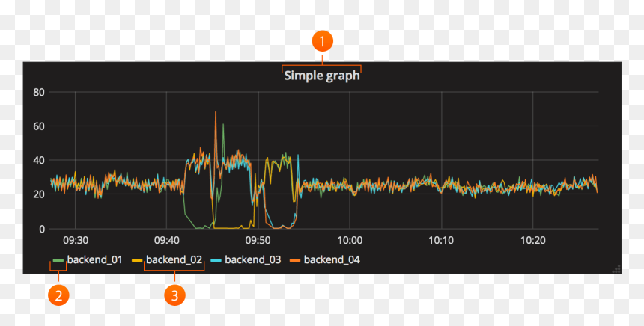This screenshot has height=326, width=644.
Task: Click the 0 y-axis value
Action: click(x=42, y=230)
